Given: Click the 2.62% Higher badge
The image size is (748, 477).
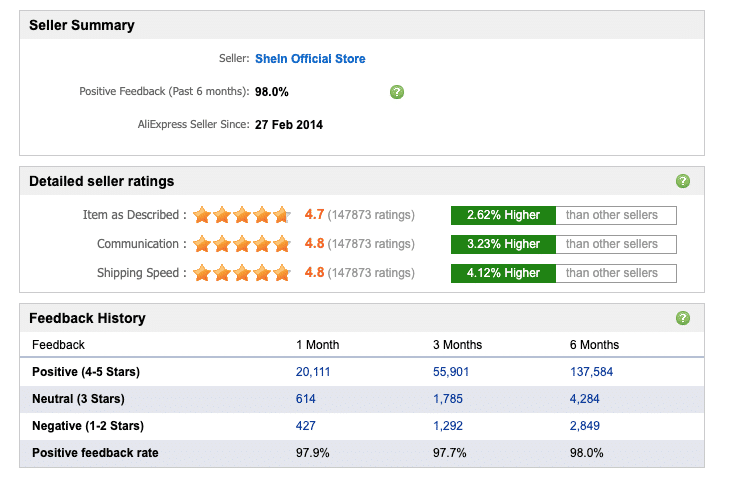Looking at the screenshot, I should [x=503, y=215].
